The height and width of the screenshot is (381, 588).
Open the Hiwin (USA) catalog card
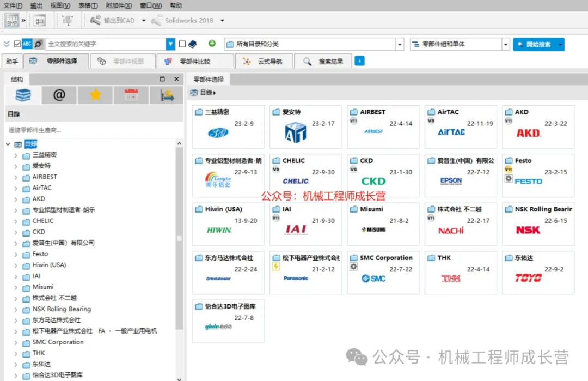pos(228,224)
